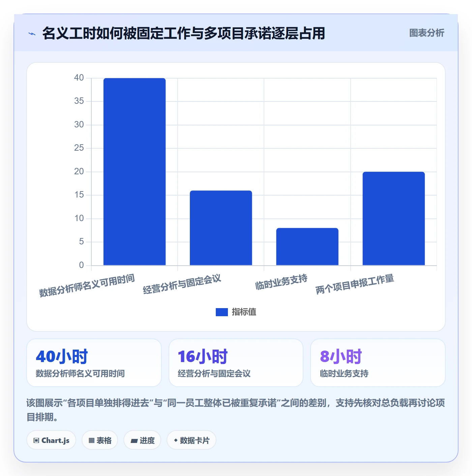
Task: Click the y-axis value 30
Action: (79, 125)
